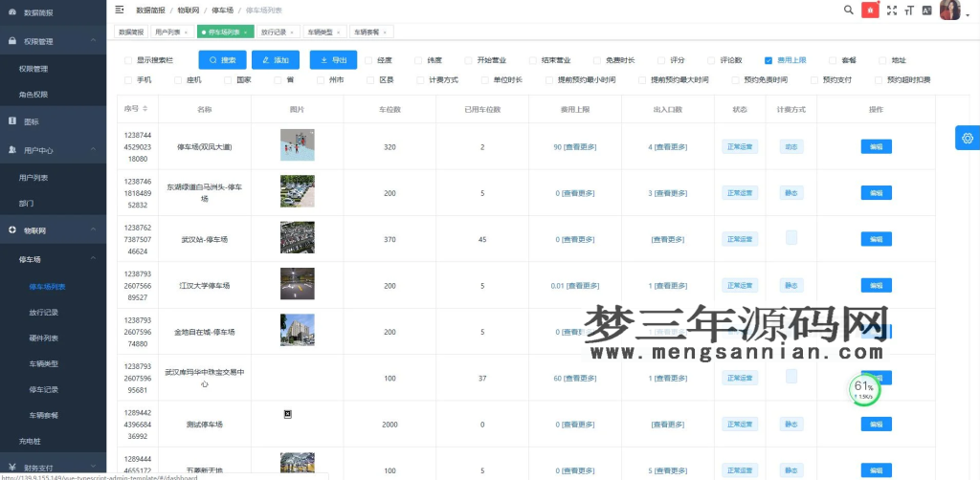Enable the 预约支付 column checkbox
Image resolution: width=980 pixels, height=480 pixels.
(814, 80)
